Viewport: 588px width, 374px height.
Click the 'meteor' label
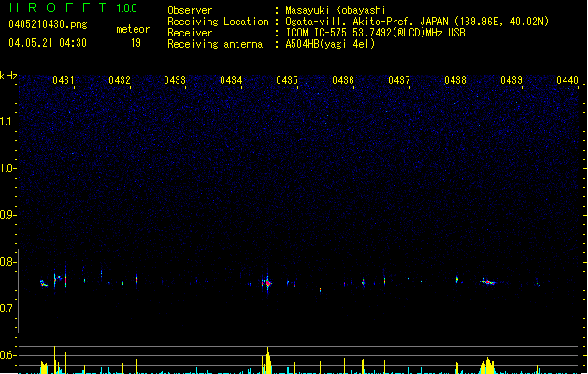pyautogui.click(x=133, y=29)
